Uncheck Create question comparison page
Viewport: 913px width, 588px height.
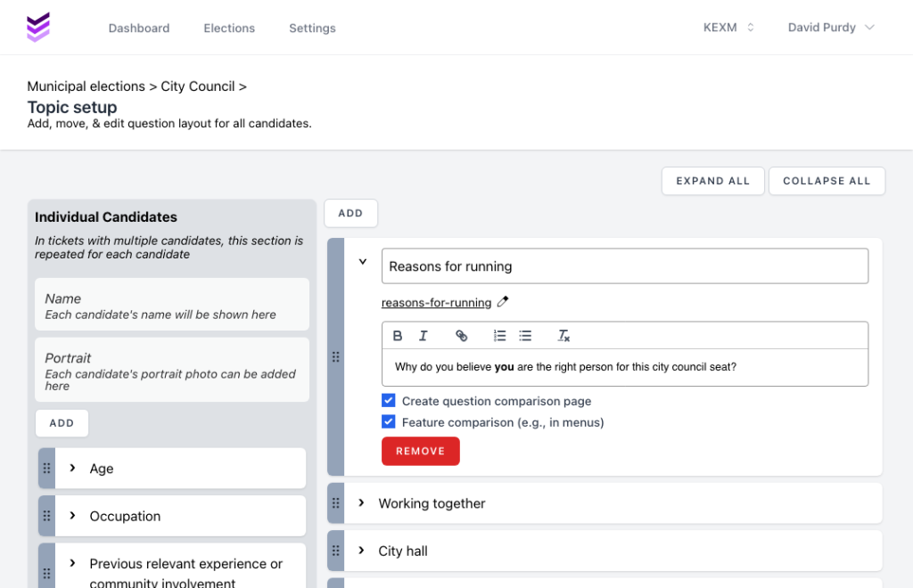tap(389, 401)
